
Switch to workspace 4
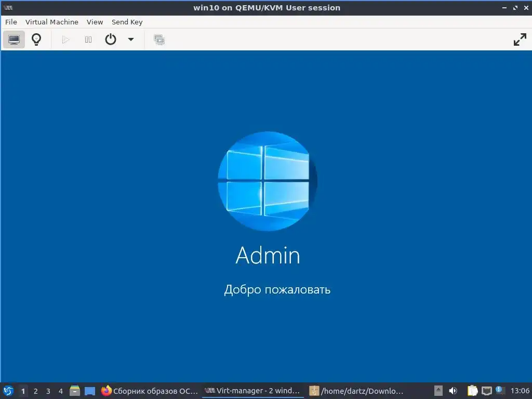tap(61, 391)
